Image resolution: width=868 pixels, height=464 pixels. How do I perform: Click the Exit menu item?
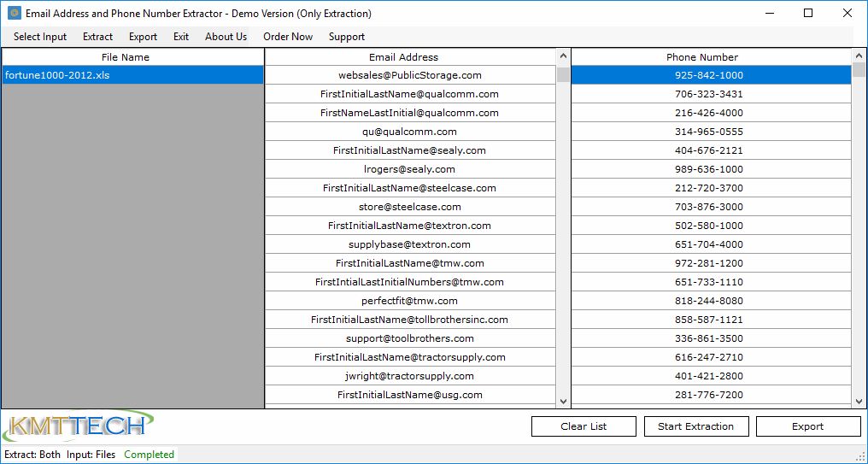click(181, 37)
